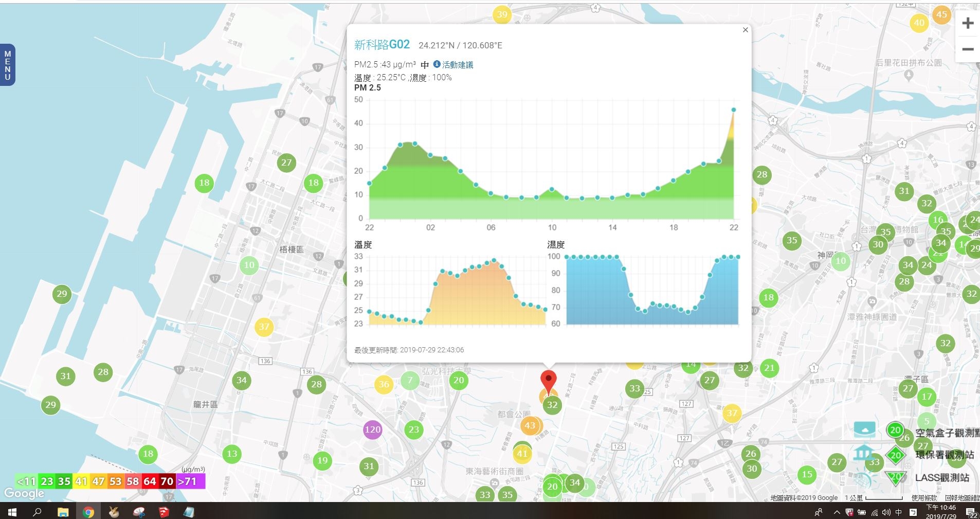The image size is (980, 519).
Task: Click the red location pin marker
Action: (549, 382)
